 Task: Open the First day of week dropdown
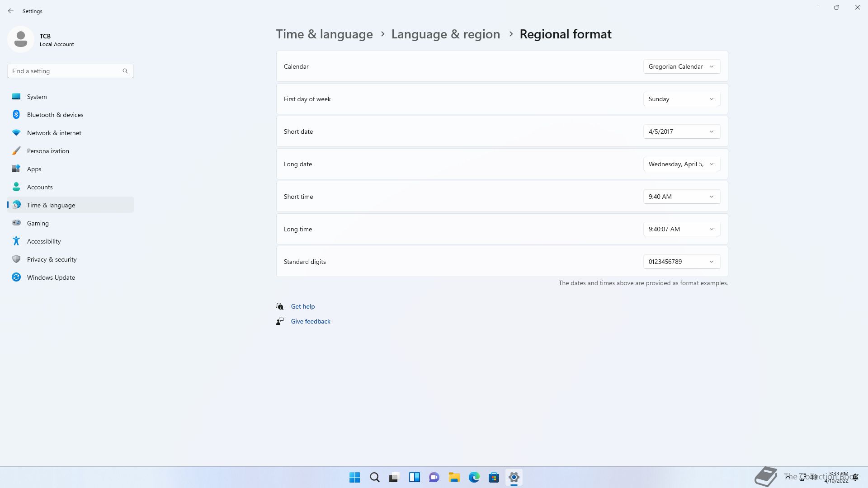tap(682, 99)
